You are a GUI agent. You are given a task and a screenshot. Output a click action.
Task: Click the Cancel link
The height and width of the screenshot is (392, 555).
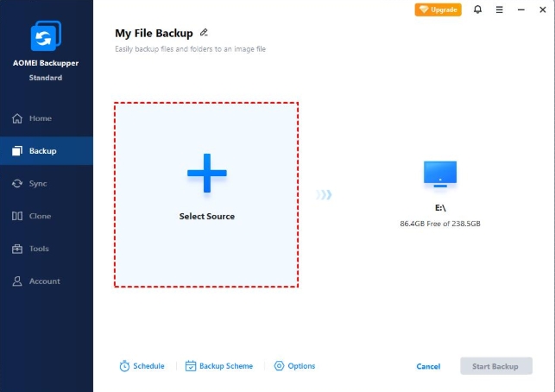[x=428, y=366]
